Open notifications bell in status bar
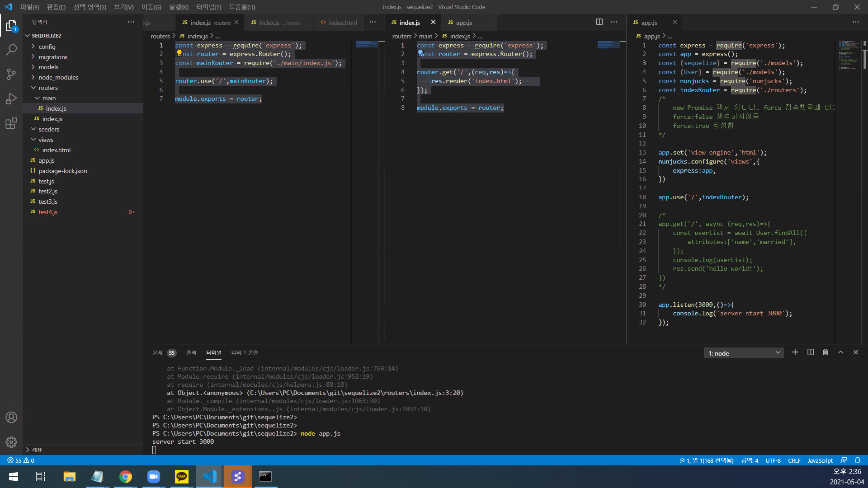 click(858, 460)
